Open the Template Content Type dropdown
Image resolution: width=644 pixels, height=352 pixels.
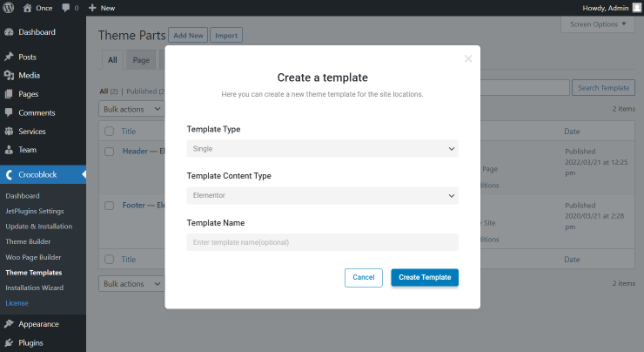click(x=322, y=196)
